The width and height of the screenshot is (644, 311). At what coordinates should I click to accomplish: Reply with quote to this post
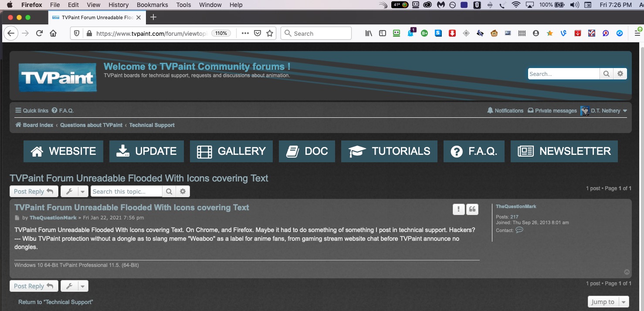pyautogui.click(x=472, y=209)
